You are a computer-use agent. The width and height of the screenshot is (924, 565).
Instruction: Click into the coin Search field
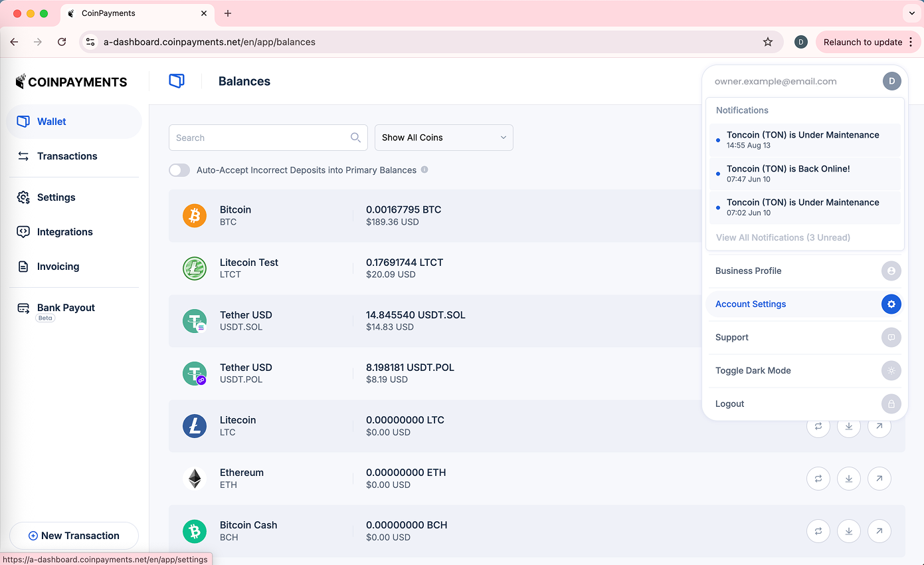click(x=260, y=138)
